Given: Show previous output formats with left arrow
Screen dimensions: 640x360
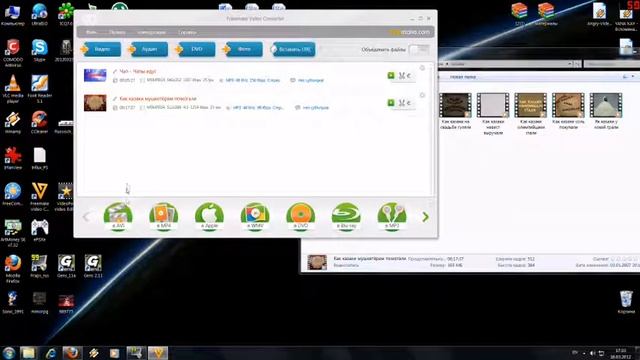Looking at the screenshot, I should (x=87, y=217).
